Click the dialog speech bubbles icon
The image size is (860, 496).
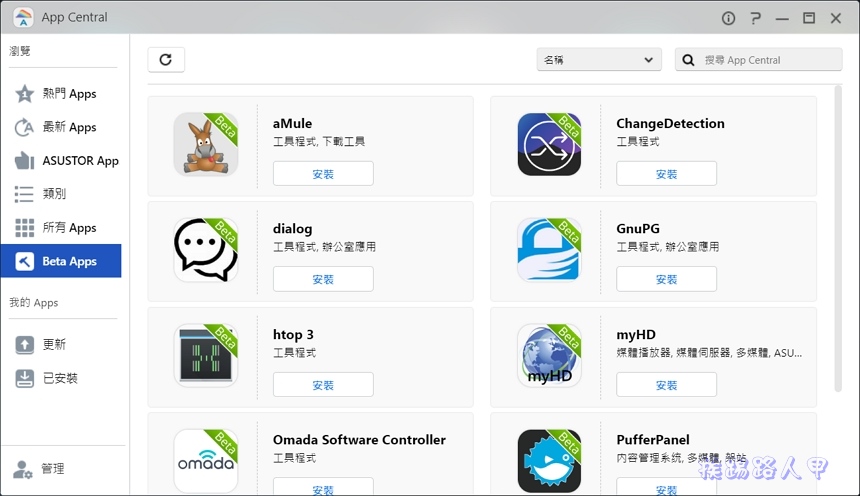[206, 250]
